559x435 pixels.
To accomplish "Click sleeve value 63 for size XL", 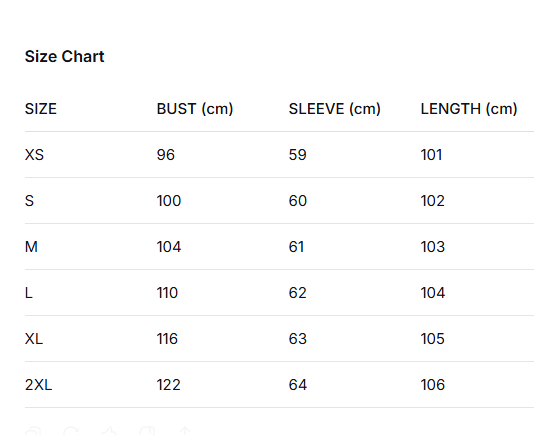I will pos(298,339).
